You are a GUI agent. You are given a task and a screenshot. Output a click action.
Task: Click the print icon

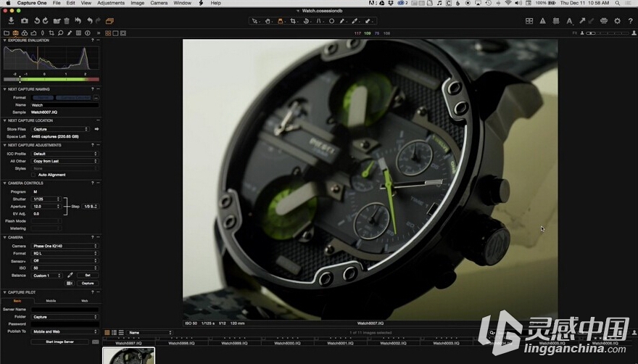pos(604,21)
